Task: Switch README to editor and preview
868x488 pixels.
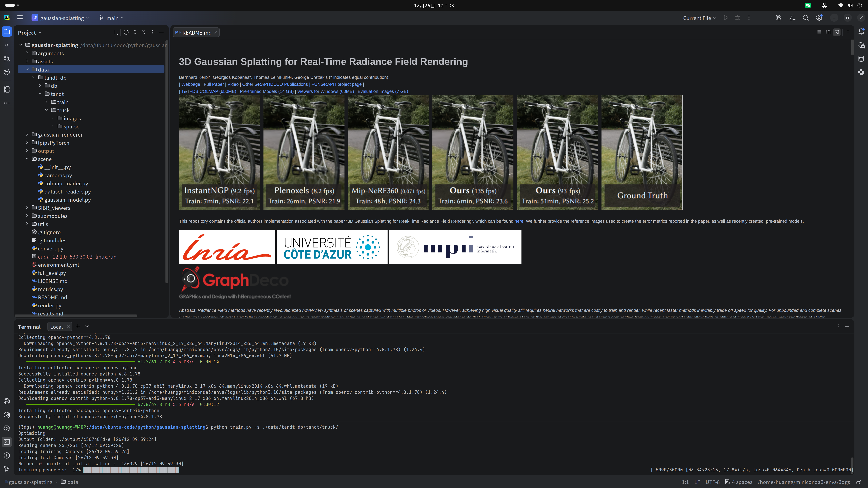Action: click(828, 32)
